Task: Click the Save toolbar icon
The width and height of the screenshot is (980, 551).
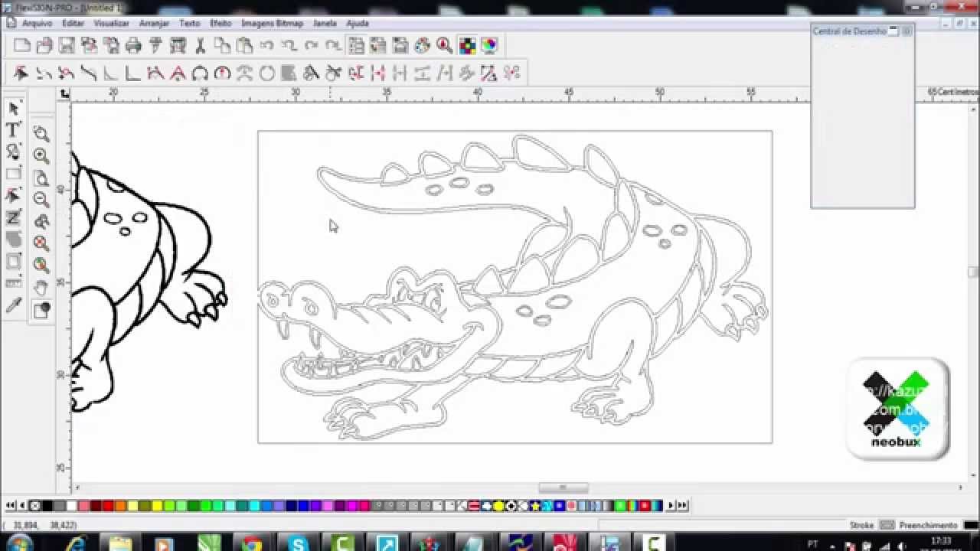Action: [x=67, y=46]
